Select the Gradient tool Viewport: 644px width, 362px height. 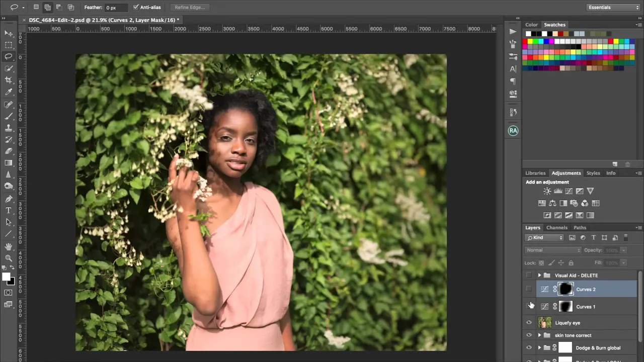click(9, 163)
